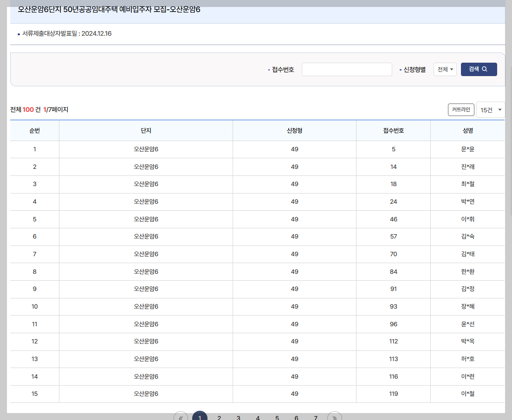Select the name 문*윤

pyautogui.click(x=467, y=149)
